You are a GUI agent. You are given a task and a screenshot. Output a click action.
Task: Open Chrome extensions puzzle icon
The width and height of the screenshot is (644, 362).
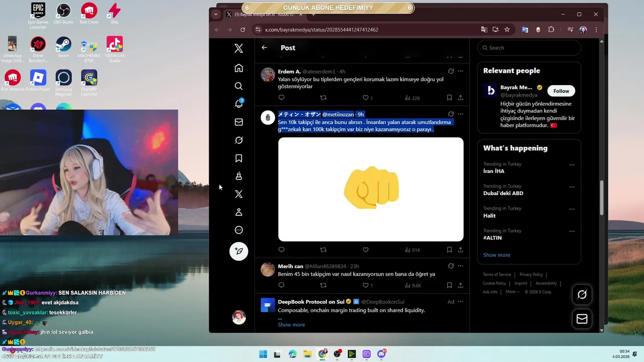(551, 30)
